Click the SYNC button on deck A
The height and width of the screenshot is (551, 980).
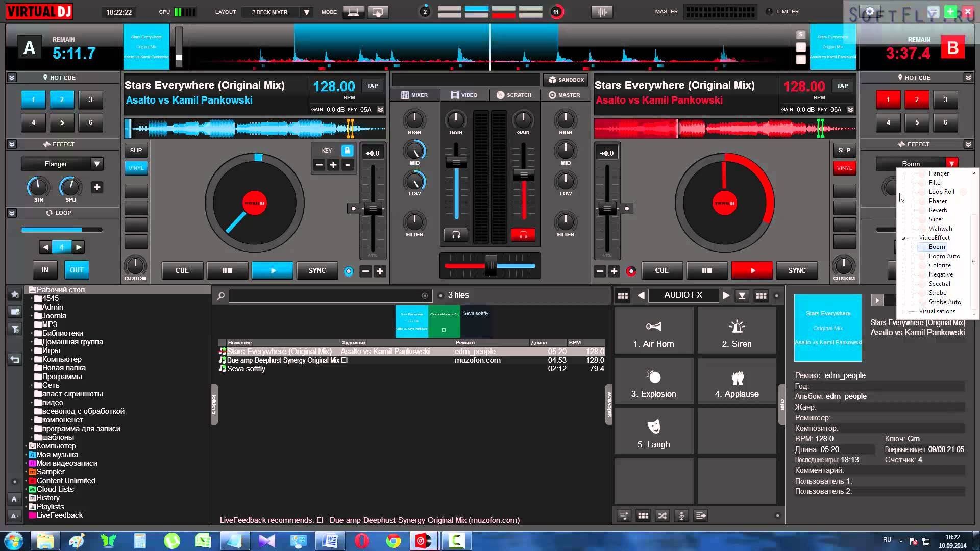[x=317, y=270]
